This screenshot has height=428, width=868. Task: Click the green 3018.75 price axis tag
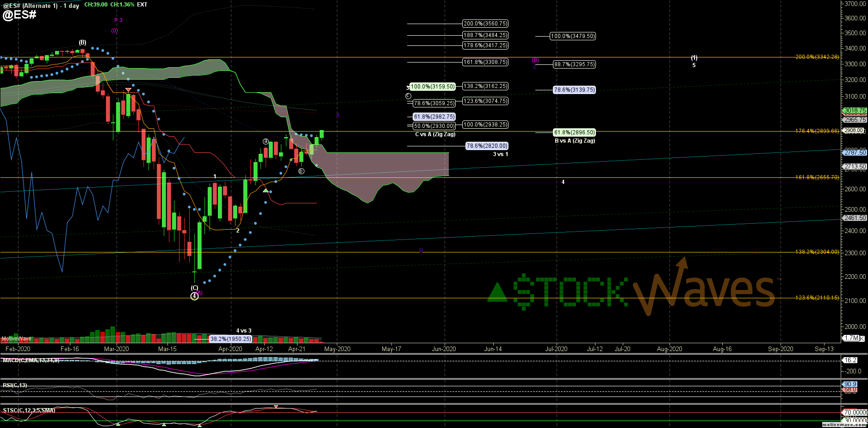coord(855,111)
